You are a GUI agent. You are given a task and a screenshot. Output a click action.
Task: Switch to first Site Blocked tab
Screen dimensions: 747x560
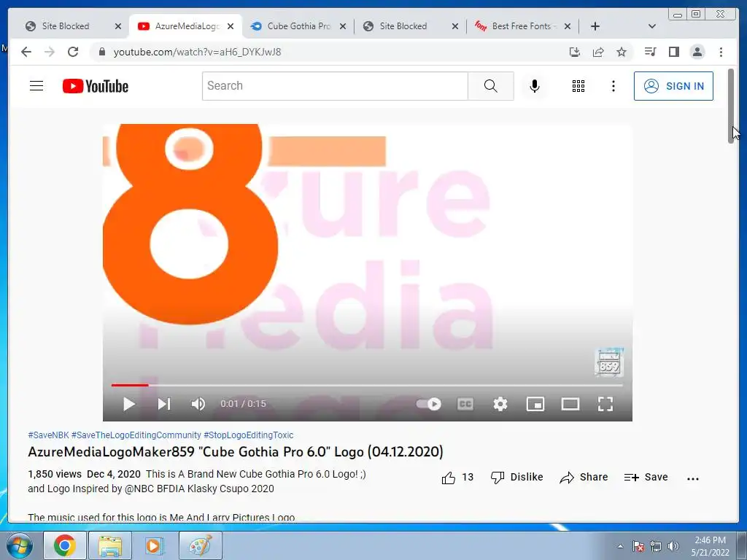(66, 26)
